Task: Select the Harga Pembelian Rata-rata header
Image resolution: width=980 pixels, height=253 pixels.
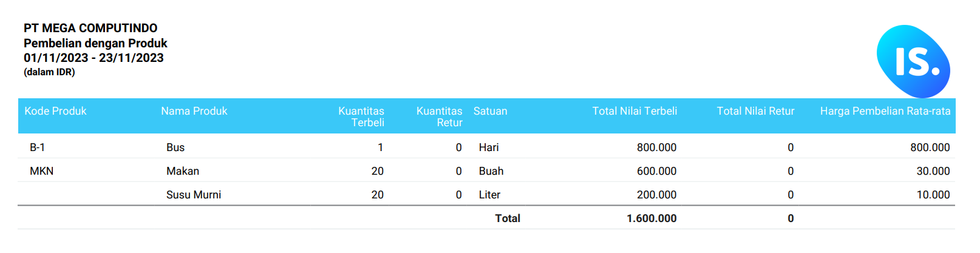Action: pos(885,111)
